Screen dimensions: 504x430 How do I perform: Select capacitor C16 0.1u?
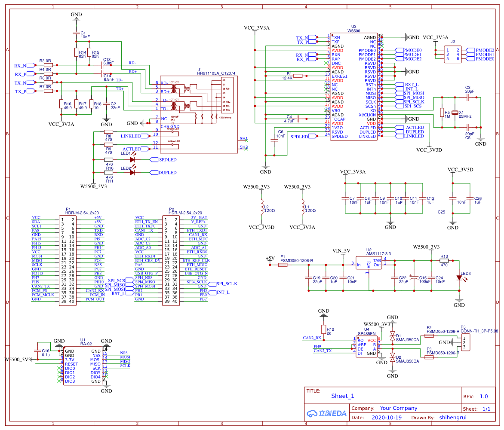[37, 351]
